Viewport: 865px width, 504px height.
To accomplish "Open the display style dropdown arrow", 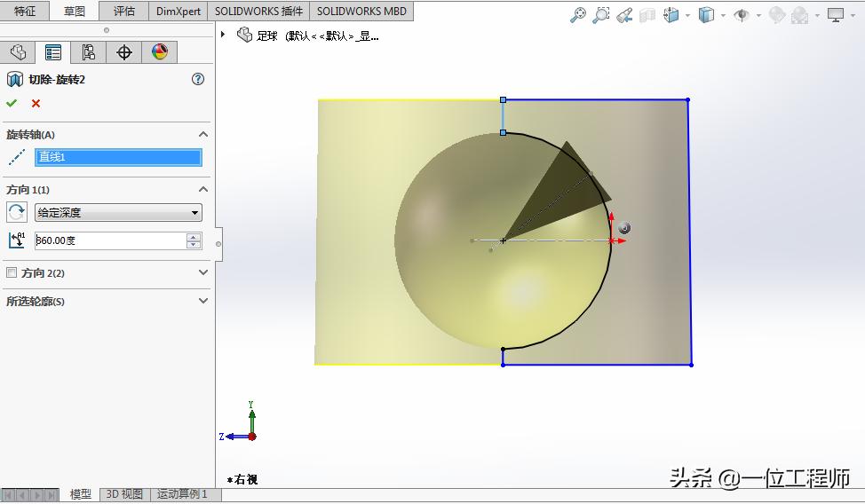I will [724, 15].
